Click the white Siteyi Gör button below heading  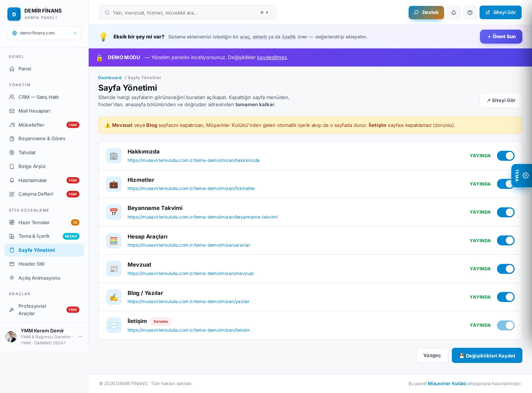[501, 101]
